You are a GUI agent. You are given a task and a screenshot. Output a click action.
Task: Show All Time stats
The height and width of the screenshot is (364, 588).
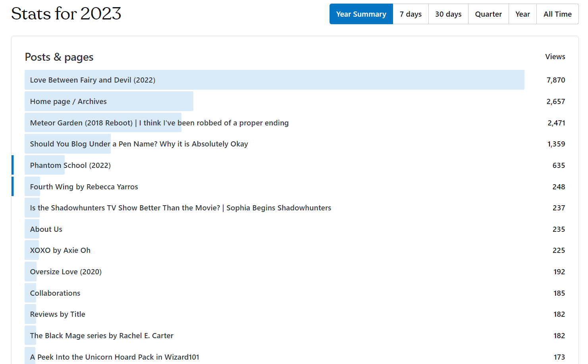pos(557,14)
